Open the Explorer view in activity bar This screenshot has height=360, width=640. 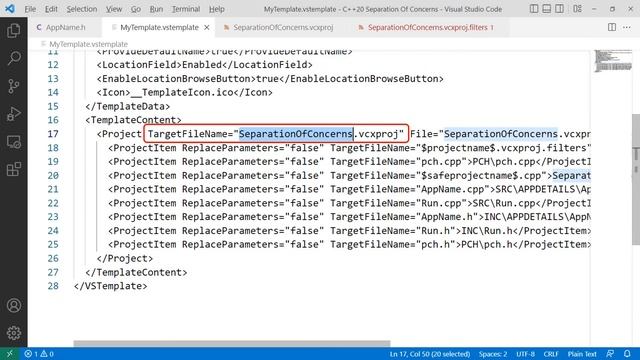(13, 31)
